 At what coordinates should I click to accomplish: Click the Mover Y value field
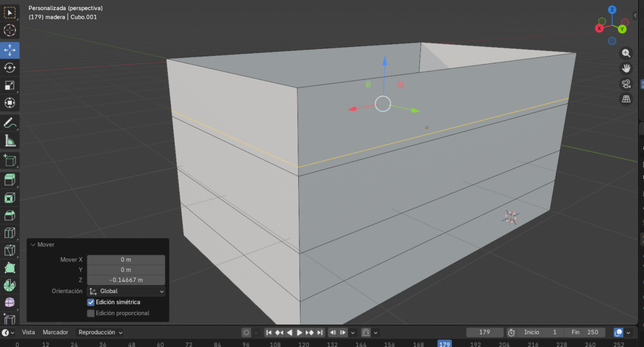pyautogui.click(x=126, y=270)
